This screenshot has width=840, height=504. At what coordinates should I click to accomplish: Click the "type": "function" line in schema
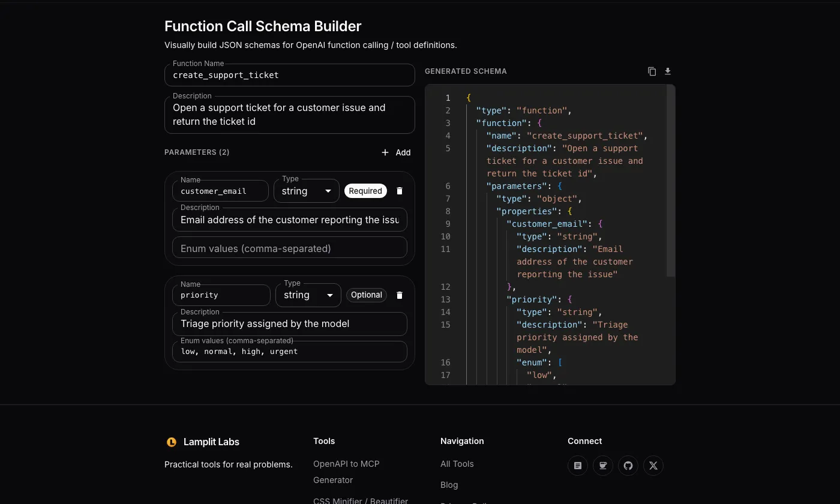click(524, 110)
